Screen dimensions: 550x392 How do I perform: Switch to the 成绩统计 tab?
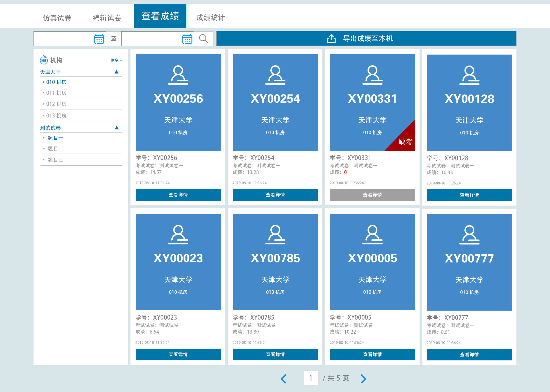point(211,18)
